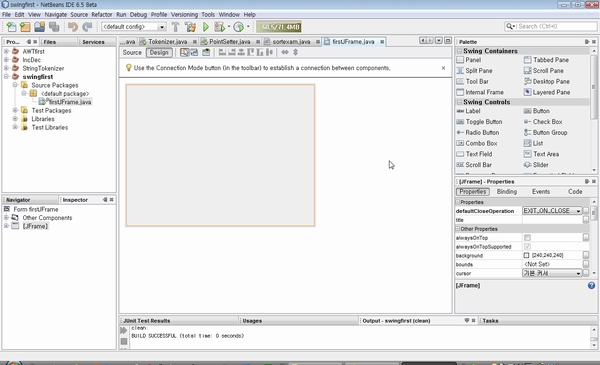The image size is (600, 365).
Task: Open the Services tab
Action: coord(93,42)
